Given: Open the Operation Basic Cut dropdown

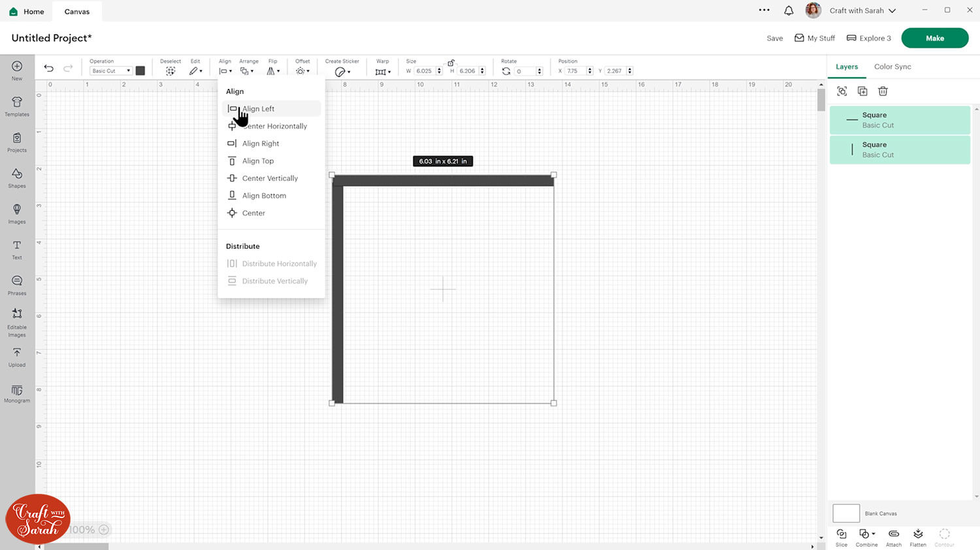Looking at the screenshot, I should 111,71.
